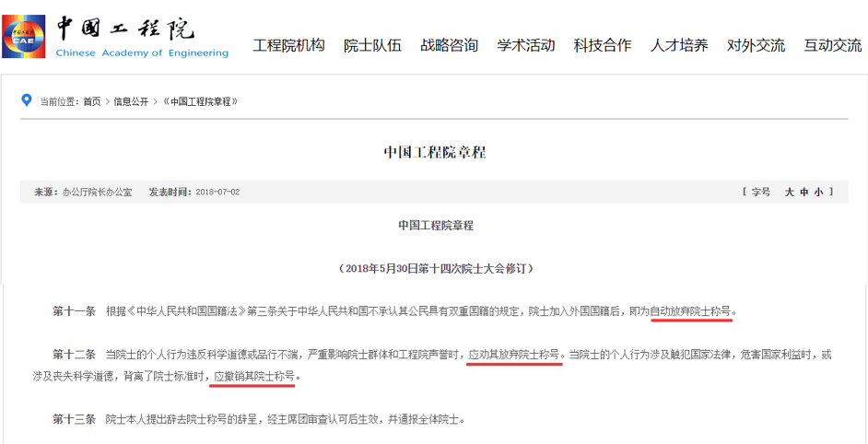Open the 互动交流 menu
The image size is (868, 444).
click(x=833, y=45)
